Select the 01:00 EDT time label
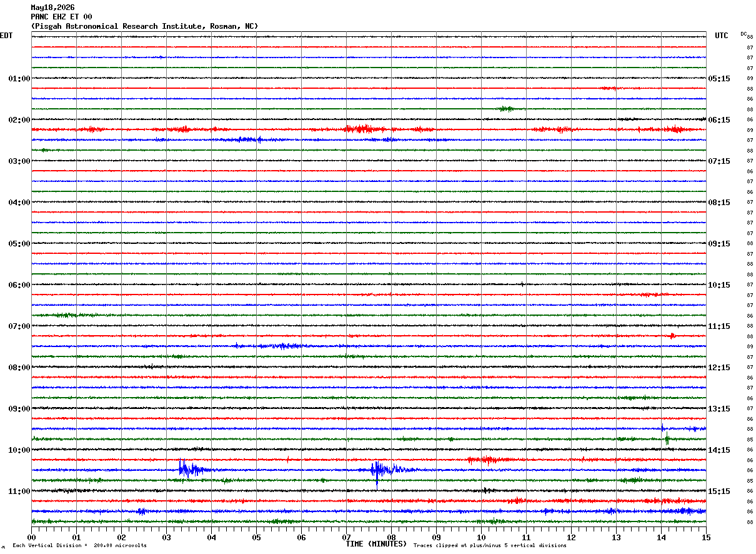The height and width of the screenshot is (554, 756). [x=19, y=79]
